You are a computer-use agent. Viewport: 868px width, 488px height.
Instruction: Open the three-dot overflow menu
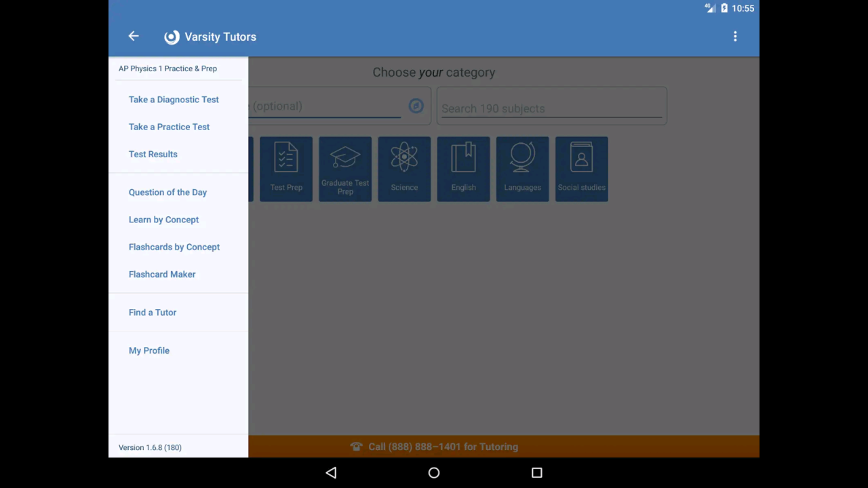[735, 37]
